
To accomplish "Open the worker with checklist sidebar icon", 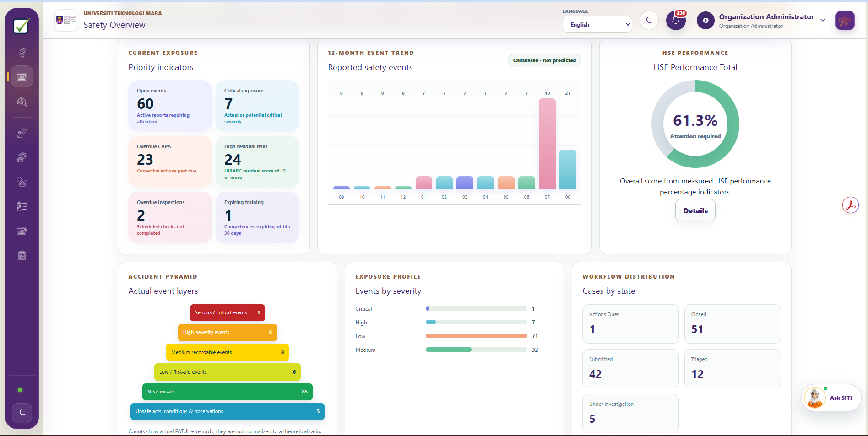I will tap(22, 133).
